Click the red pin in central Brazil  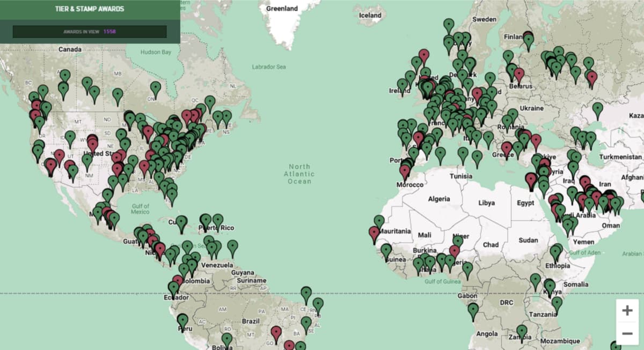tap(276, 333)
